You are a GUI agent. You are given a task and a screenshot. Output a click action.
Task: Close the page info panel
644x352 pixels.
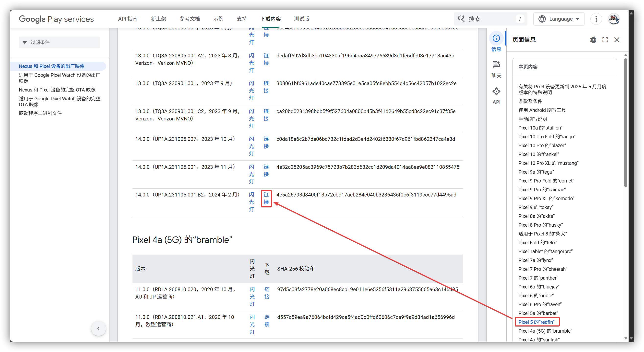(x=617, y=39)
